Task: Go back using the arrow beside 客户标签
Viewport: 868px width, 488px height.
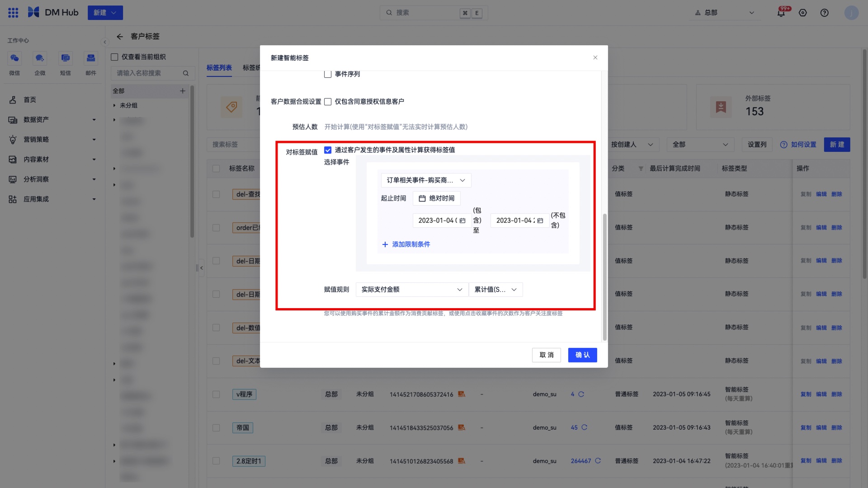Action: pos(120,37)
